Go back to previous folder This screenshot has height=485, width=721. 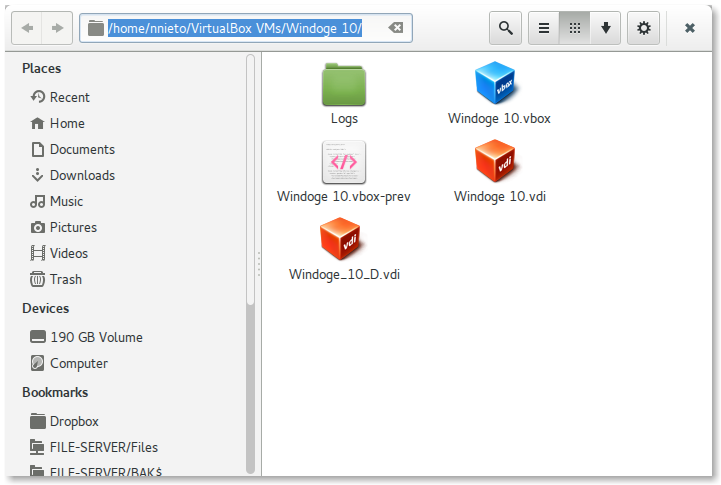coord(26,28)
